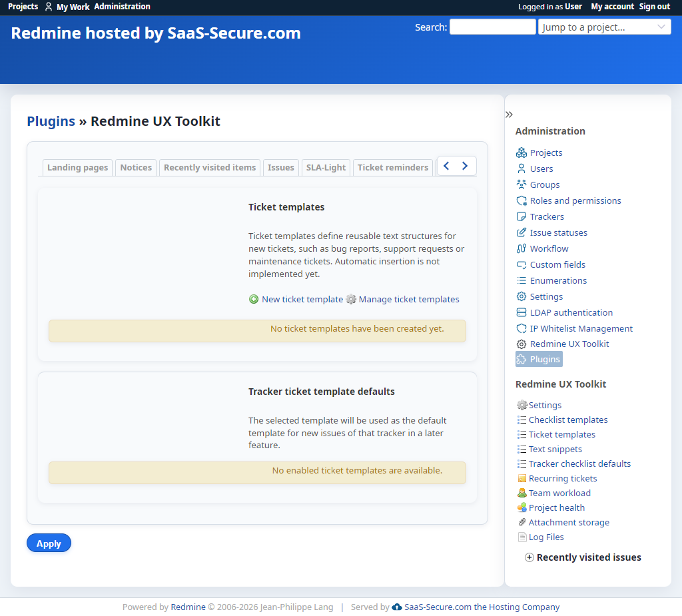Image resolution: width=682 pixels, height=616 pixels.
Task: Click the Enumerations list icon
Action: (x=521, y=280)
